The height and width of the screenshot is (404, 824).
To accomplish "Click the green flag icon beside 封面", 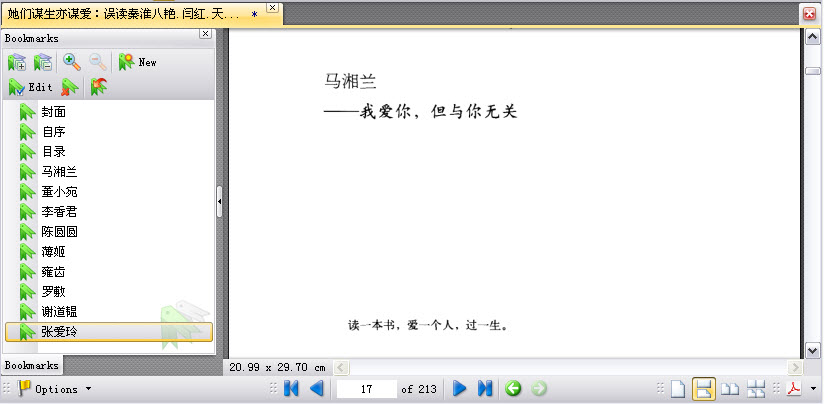I will 27,112.
